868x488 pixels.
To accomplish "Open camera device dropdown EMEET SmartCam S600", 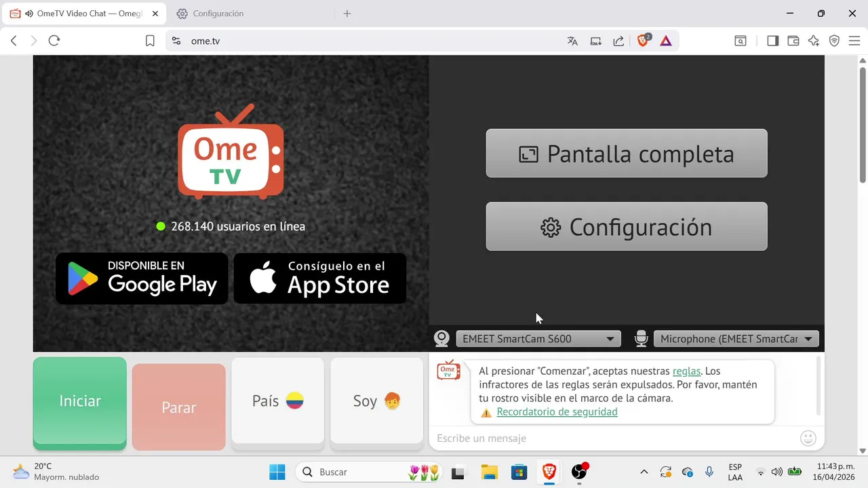I will tap(538, 339).
